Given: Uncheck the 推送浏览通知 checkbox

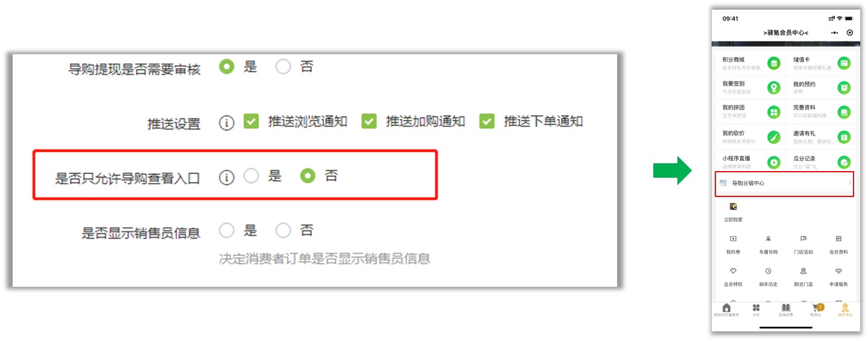Looking at the screenshot, I should click(251, 121).
